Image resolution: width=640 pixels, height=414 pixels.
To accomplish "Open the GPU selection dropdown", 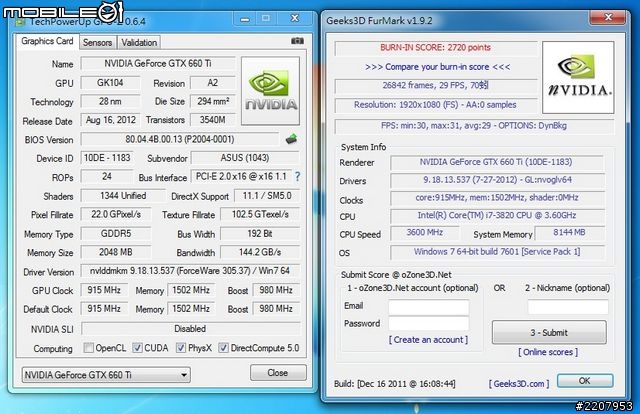I will coord(106,375).
